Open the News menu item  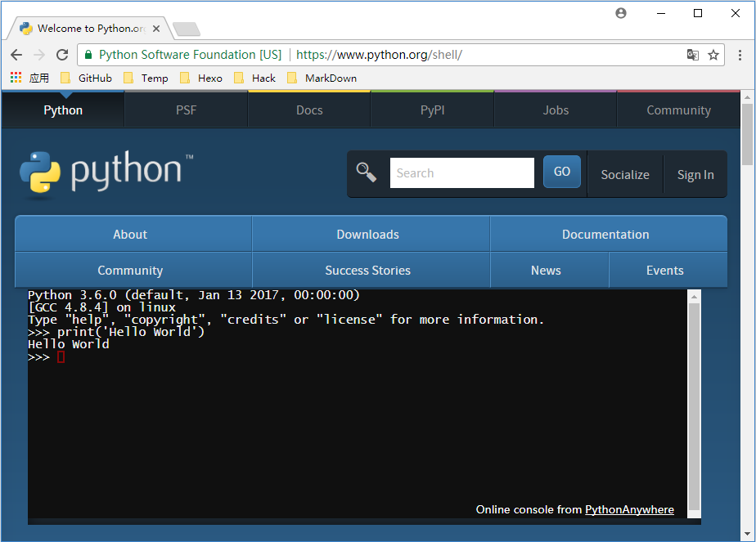[550, 271]
